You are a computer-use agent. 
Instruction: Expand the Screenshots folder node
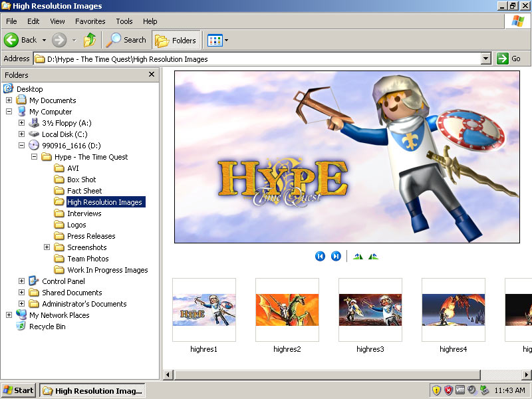click(47, 247)
